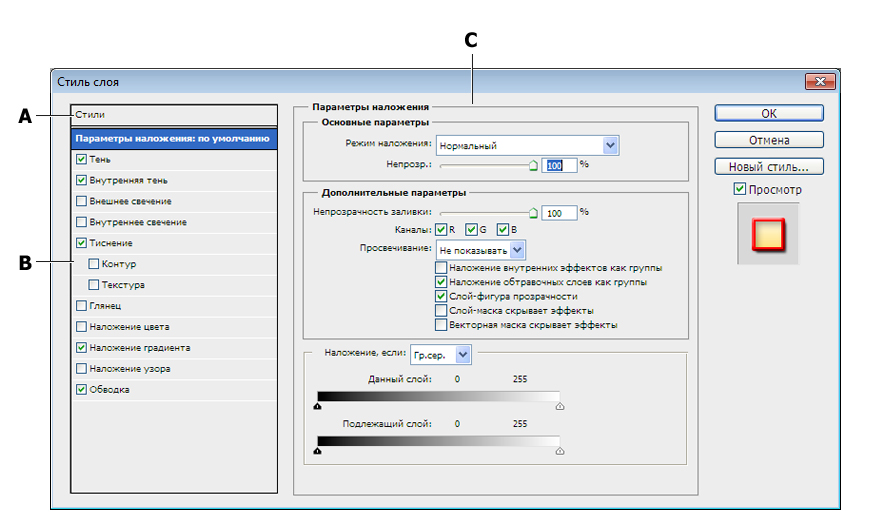
Task: Toggle the Обводка checkbox
Action: 81,389
